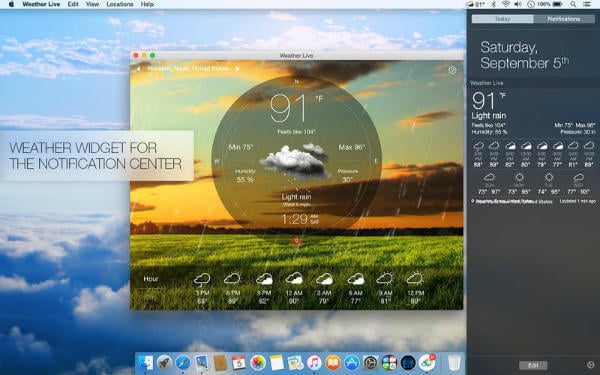Open the Notification Center settings gear at bottom
The width and height of the screenshot is (600, 375).
tap(590, 365)
